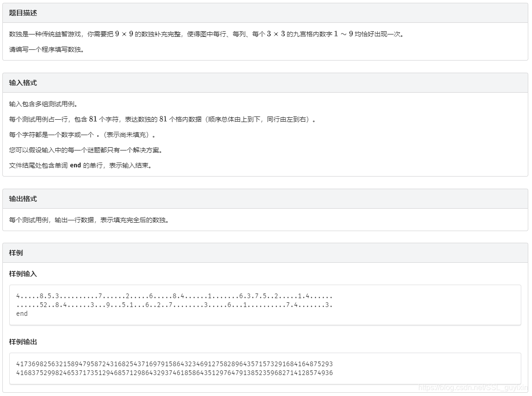Click the second sample output line starting 416837529
Viewport: 532px width, 396px height.
(174, 373)
